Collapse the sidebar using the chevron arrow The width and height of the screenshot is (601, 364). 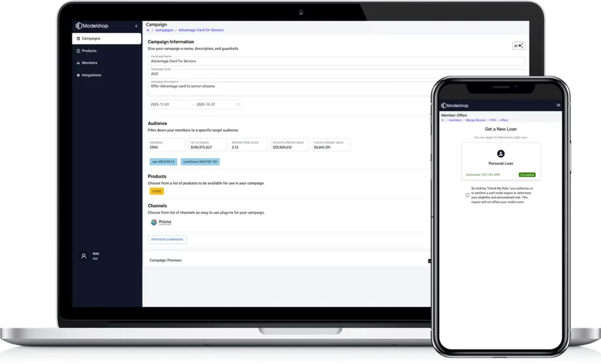click(136, 26)
